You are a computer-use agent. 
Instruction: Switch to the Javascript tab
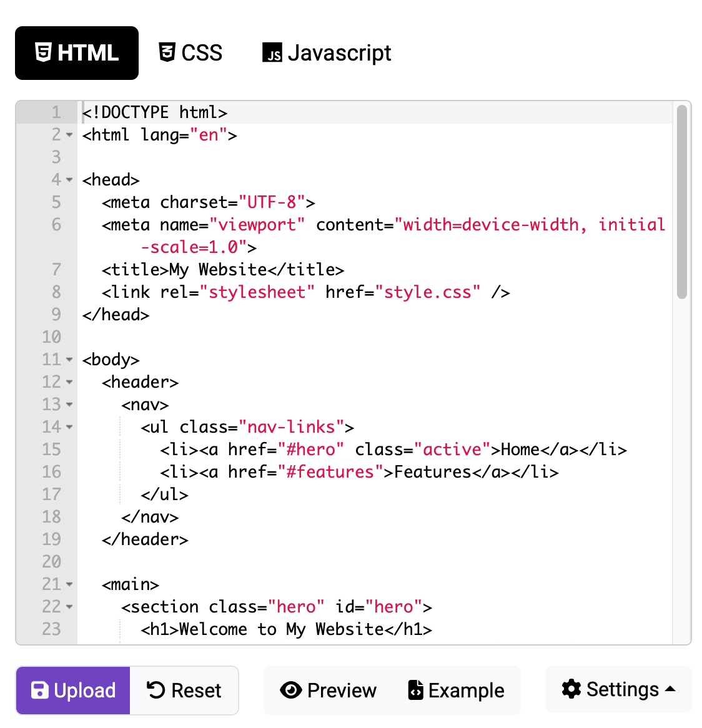point(325,52)
